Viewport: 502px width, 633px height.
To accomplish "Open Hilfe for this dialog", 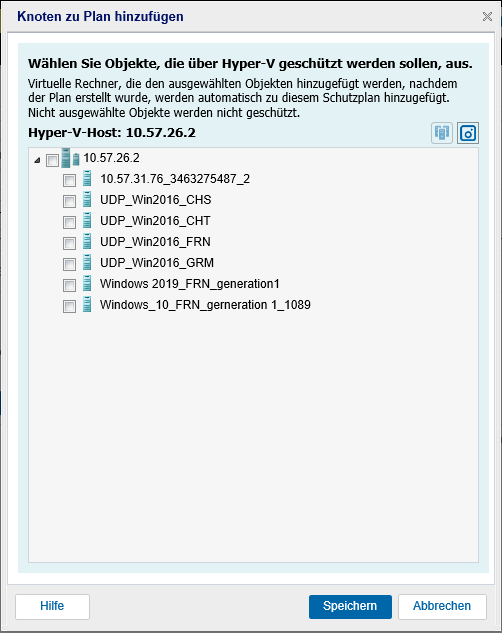I will pos(52,606).
